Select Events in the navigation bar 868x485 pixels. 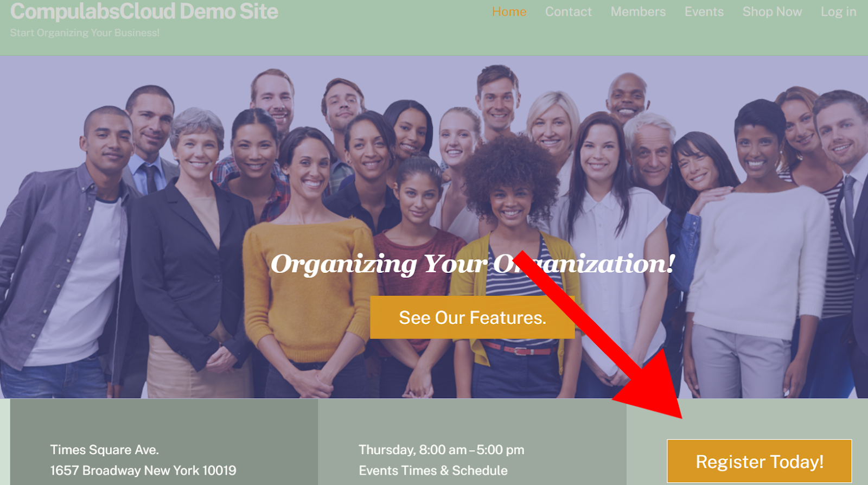coord(704,11)
